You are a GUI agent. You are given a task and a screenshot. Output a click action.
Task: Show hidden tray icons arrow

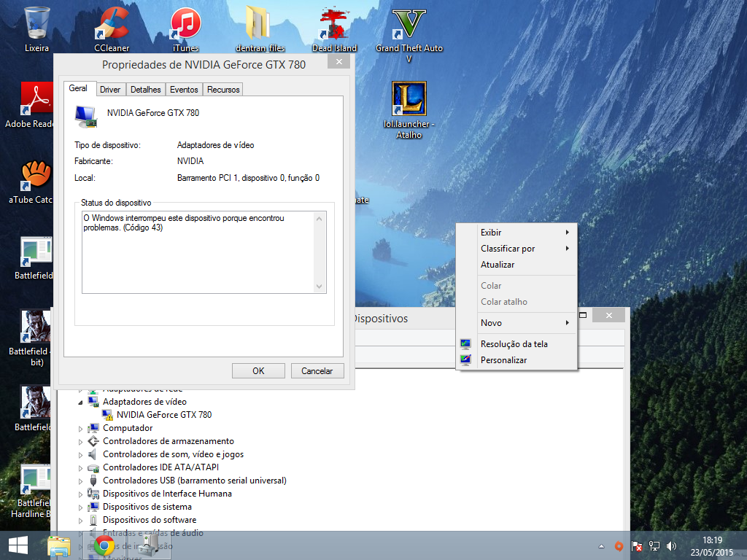[x=601, y=546]
